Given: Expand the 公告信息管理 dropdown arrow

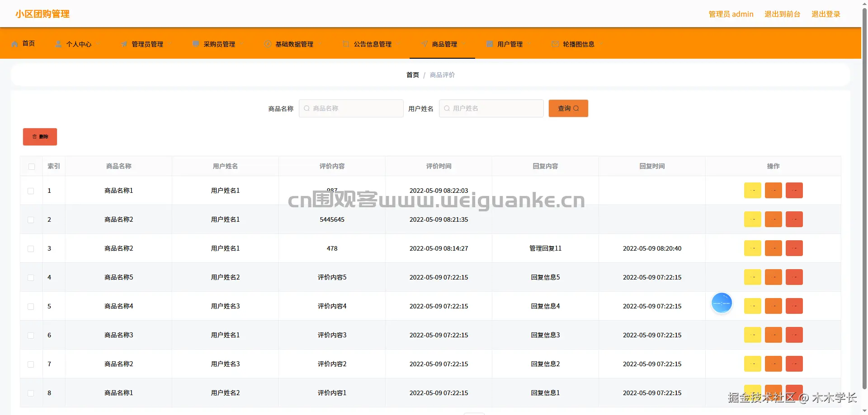Looking at the screenshot, I should tap(398, 44).
